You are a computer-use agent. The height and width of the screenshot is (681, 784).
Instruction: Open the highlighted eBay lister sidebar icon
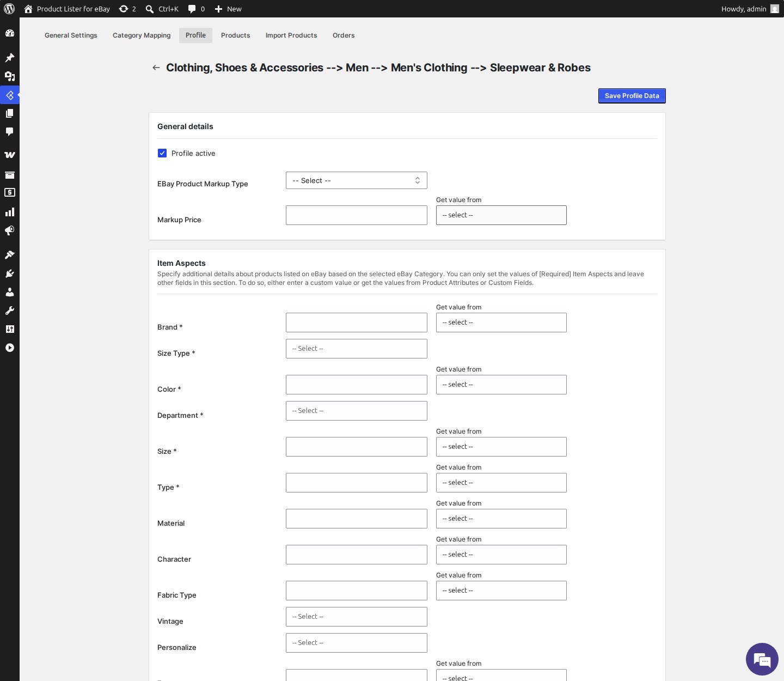[x=10, y=95]
